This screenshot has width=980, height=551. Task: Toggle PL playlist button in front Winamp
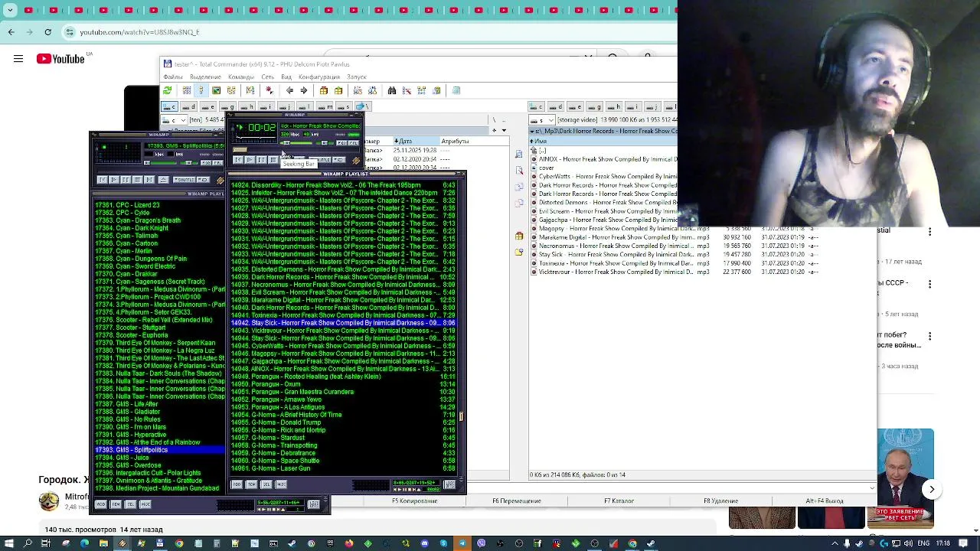(x=354, y=143)
